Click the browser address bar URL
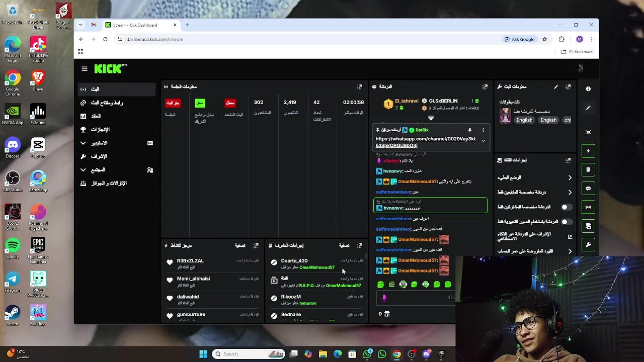 click(155, 39)
